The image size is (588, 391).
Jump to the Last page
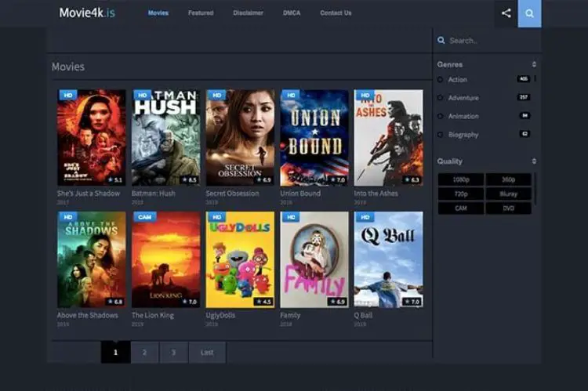point(207,353)
